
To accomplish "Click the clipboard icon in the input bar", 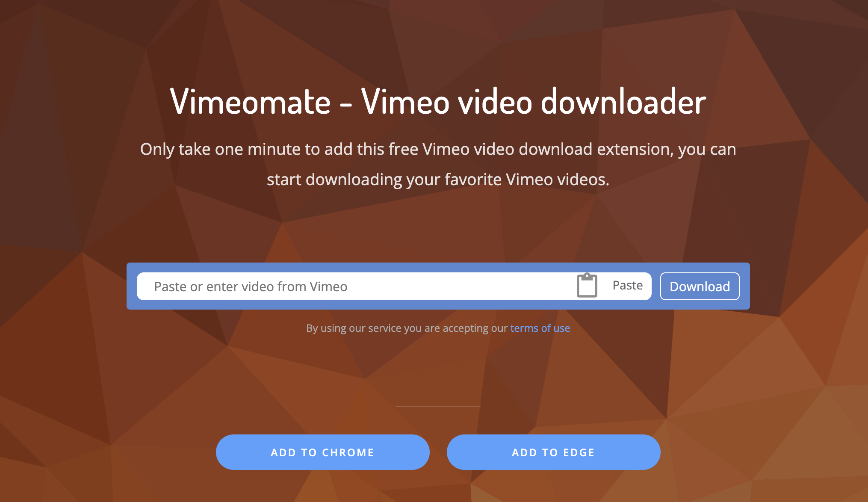I will (x=587, y=285).
